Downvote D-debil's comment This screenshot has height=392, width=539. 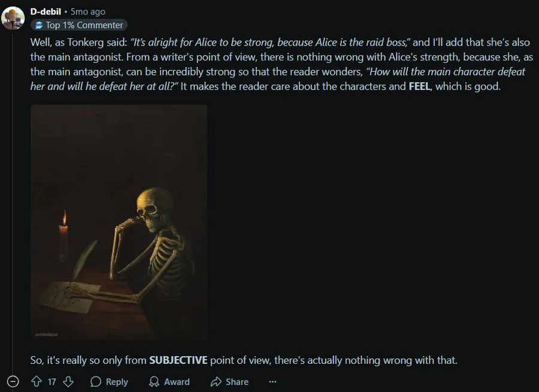coord(68,381)
